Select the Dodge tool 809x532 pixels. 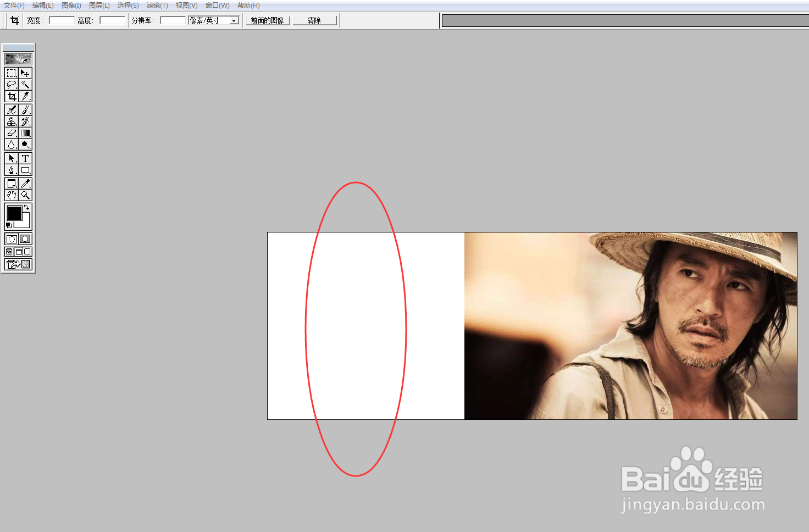click(25, 145)
